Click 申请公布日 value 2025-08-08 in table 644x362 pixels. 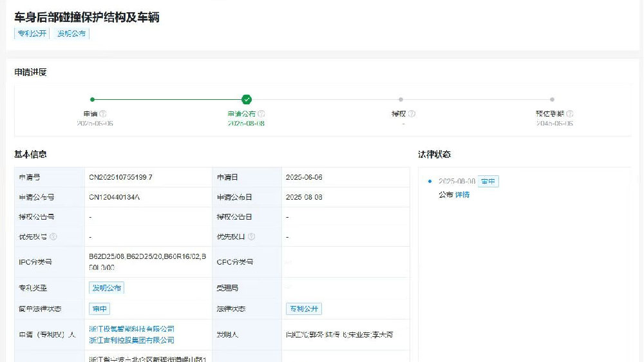pyautogui.click(x=305, y=197)
